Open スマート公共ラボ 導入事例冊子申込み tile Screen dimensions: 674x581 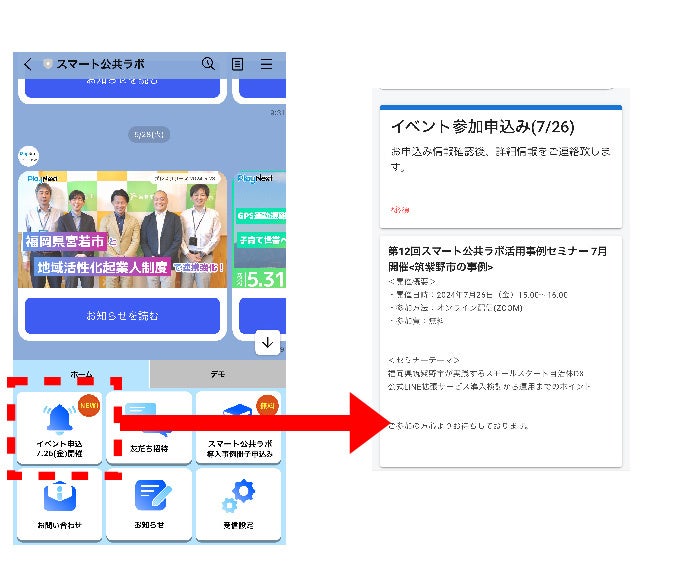click(239, 428)
